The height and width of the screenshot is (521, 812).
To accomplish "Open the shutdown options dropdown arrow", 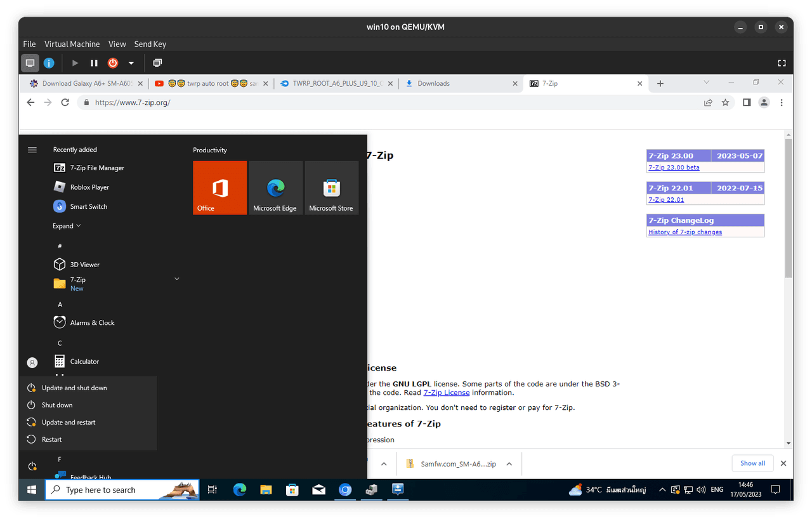I will (131, 63).
